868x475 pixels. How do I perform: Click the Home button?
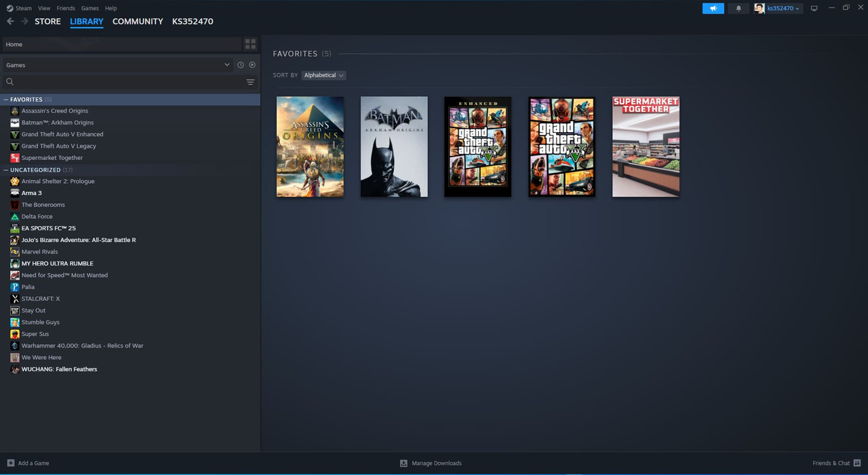click(x=121, y=44)
